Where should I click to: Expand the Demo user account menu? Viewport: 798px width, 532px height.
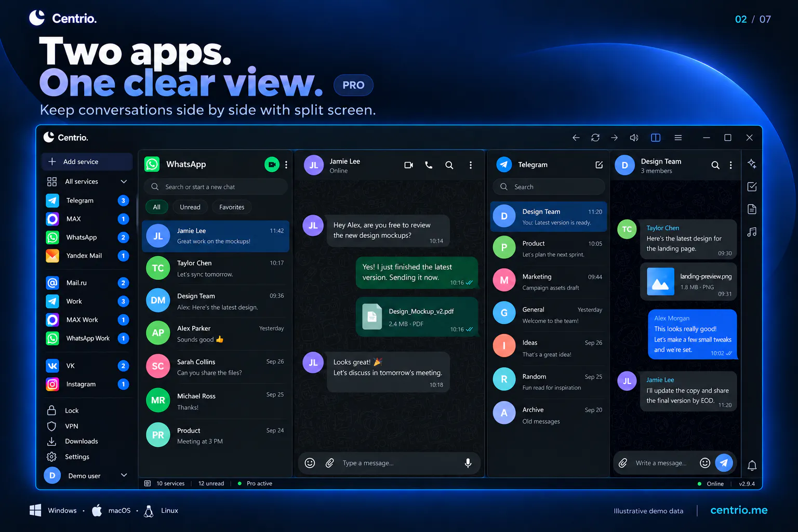click(87, 475)
